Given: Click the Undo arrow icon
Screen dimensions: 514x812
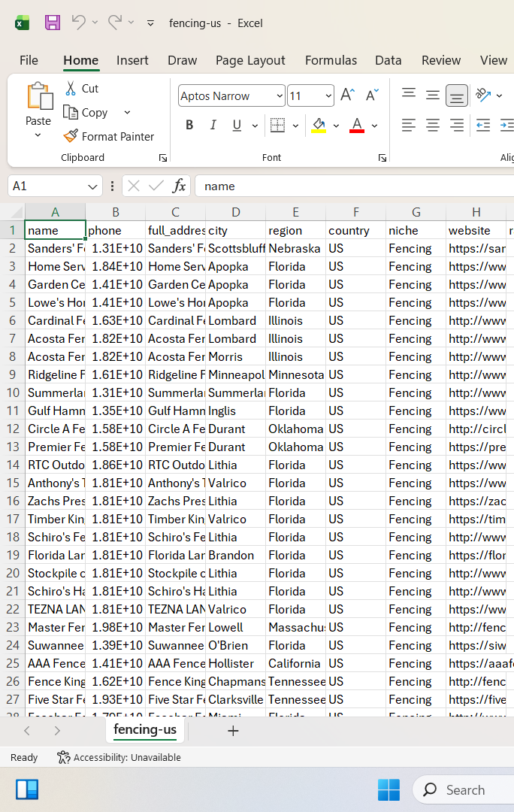Looking at the screenshot, I should click(x=79, y=23).
